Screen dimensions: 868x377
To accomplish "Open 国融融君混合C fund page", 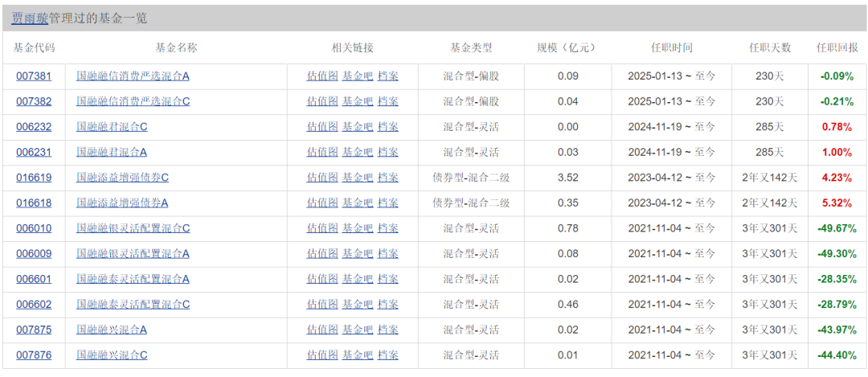I will click(x=113, y=127).
